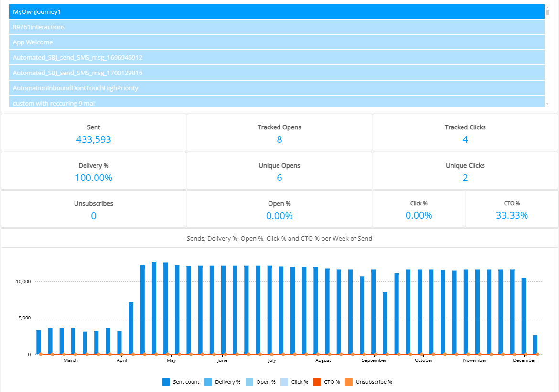Screen dimensions: 559x392
Task: Click the Sent 433,593 value card
Action: tap(94, 133)
